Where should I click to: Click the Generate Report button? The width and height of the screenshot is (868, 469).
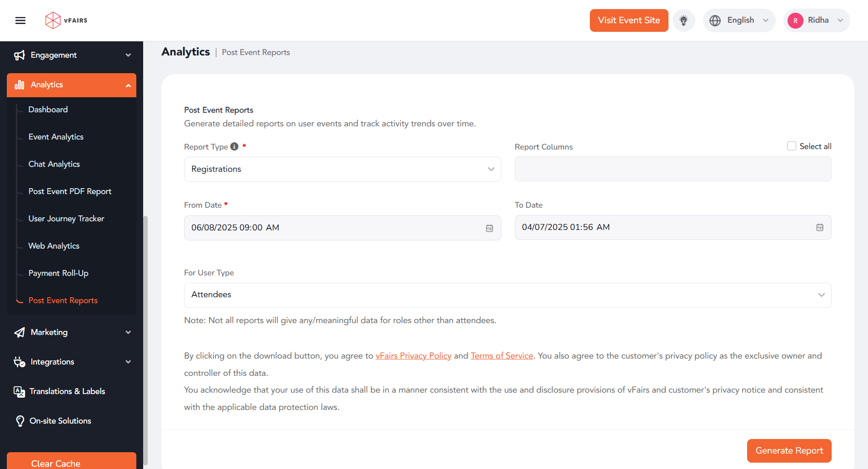point(789,451)
